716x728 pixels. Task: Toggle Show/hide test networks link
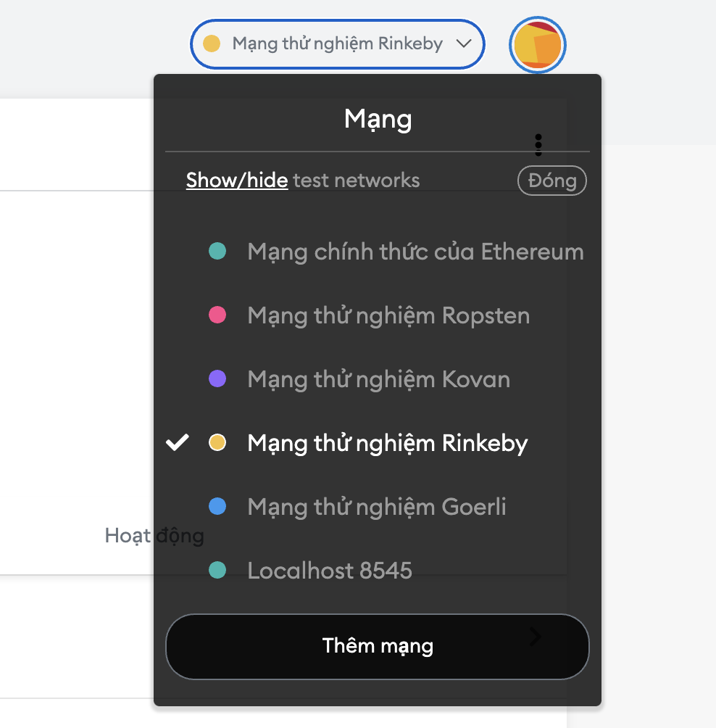pos(237,180)
